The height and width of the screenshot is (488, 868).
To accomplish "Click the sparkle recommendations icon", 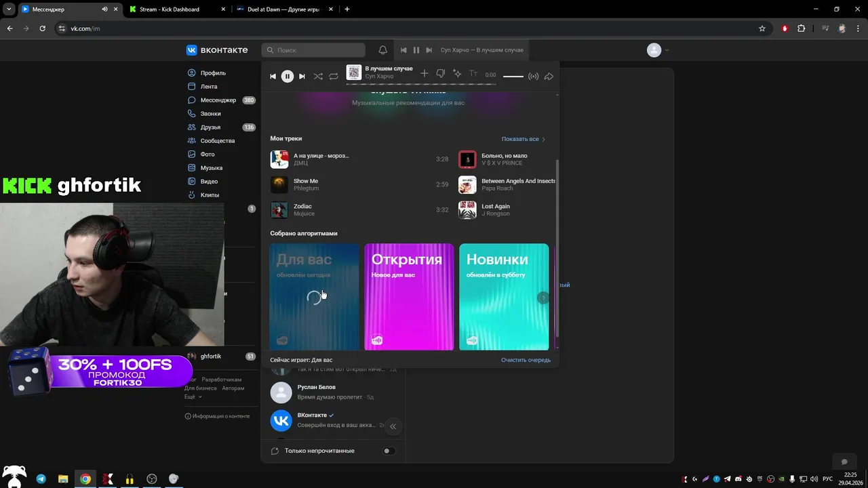I will click(x=457, y=73).
